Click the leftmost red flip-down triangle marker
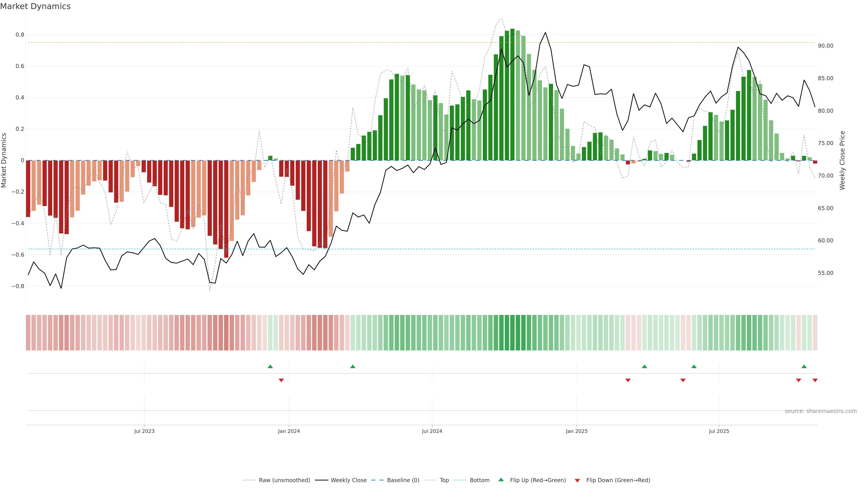The height and width of the screenshot is (488, 868). pyautogui.click(x=281, y=380)
